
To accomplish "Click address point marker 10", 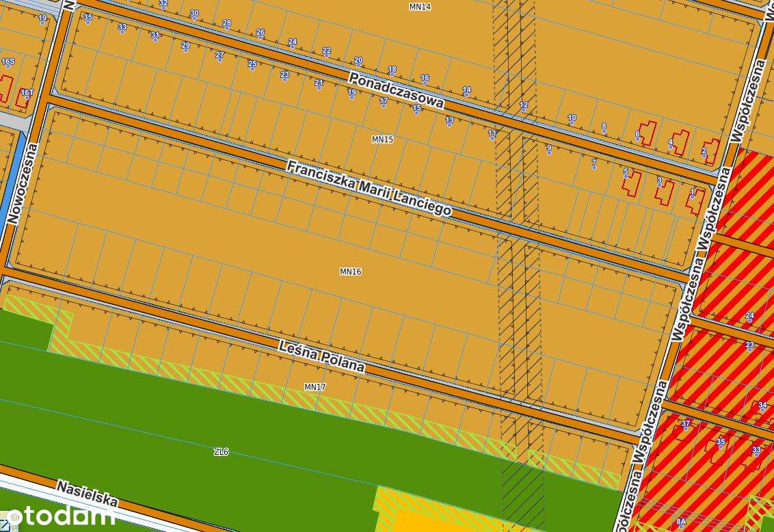I will click(572, 119).
